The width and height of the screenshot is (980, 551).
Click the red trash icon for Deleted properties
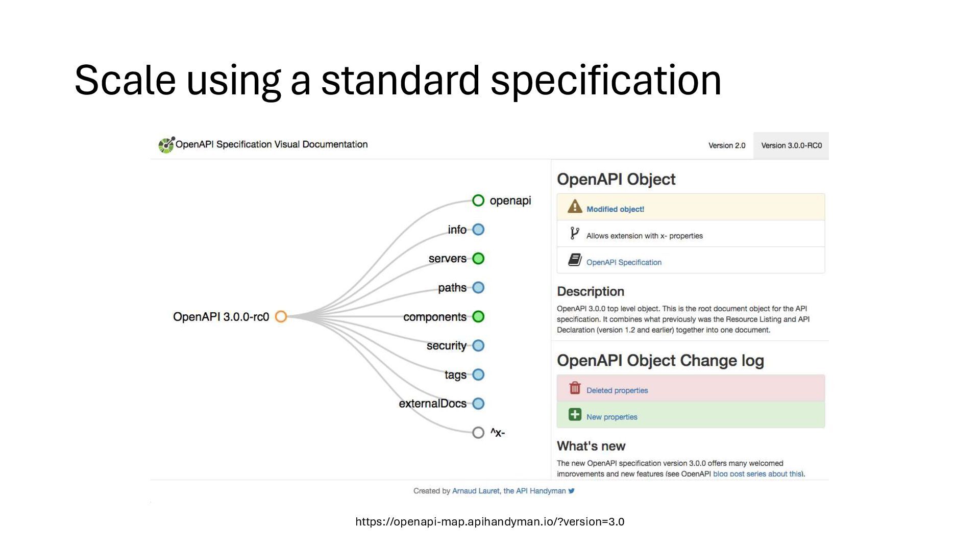pyautogui.click(x=575, y=388)
